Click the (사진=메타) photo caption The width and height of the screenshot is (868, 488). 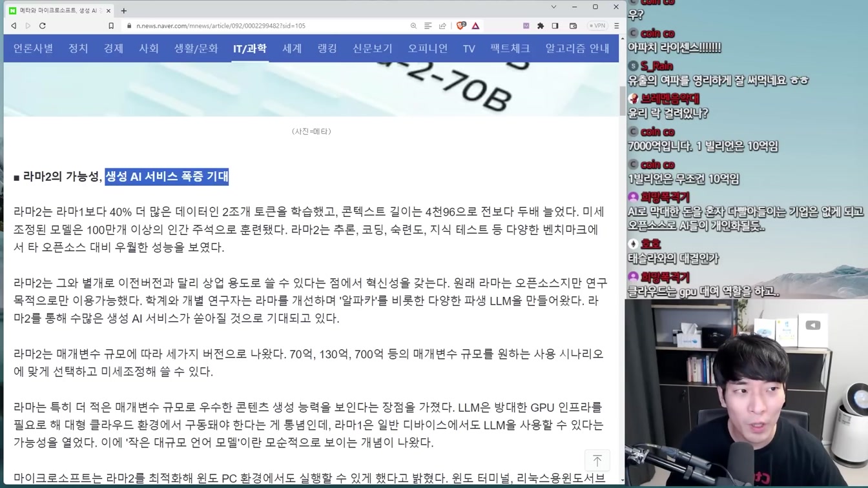pyautogui.click(x=311, y=131)
